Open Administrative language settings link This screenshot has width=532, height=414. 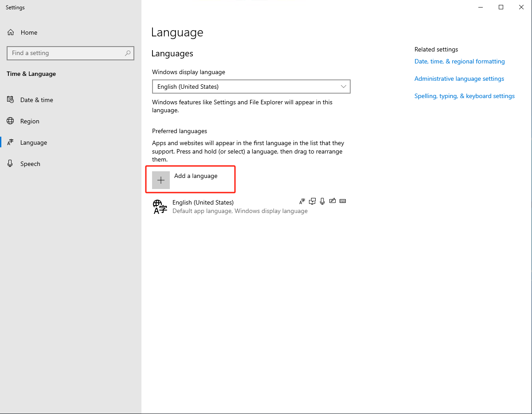tap(459, 79)
